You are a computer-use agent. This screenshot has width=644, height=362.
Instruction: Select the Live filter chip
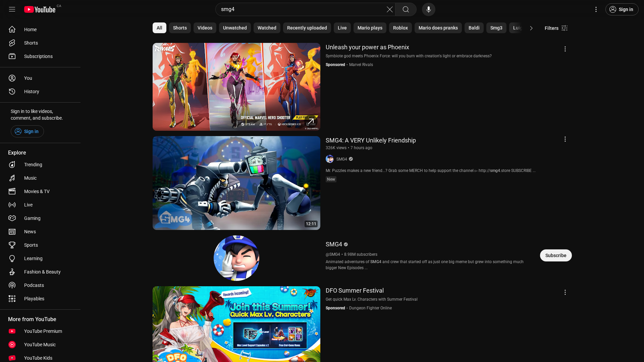point(342,28)
